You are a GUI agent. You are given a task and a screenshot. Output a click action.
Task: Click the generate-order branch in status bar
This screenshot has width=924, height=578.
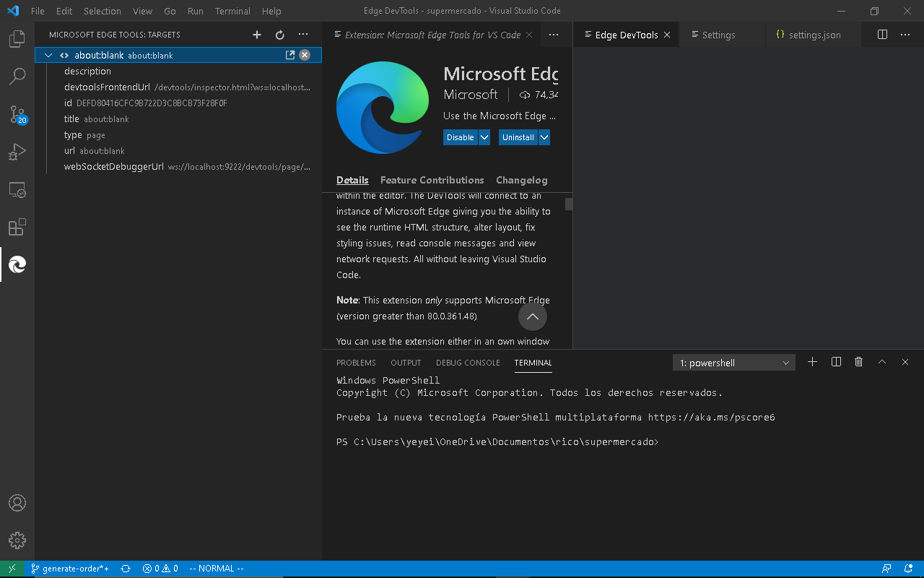69,569
